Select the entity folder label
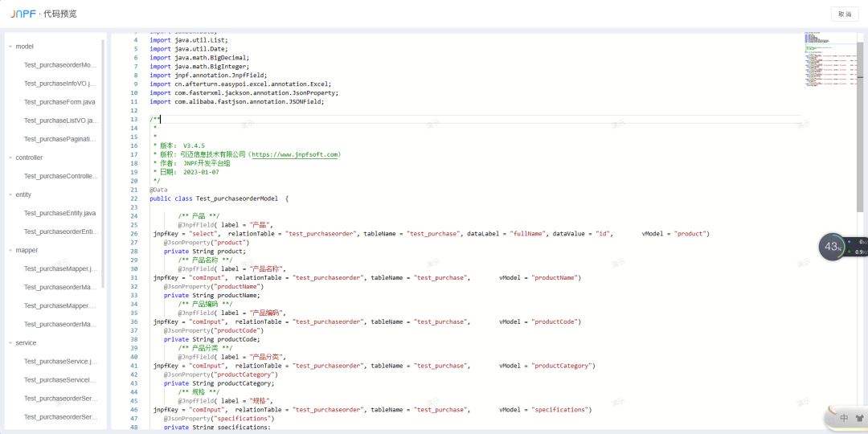 (23, 194)
